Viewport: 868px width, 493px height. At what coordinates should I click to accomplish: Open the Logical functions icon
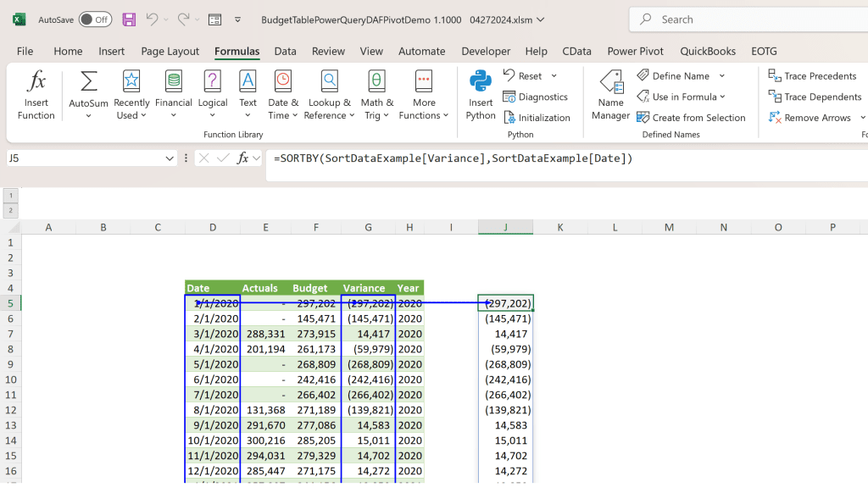(x=213, y=80)
